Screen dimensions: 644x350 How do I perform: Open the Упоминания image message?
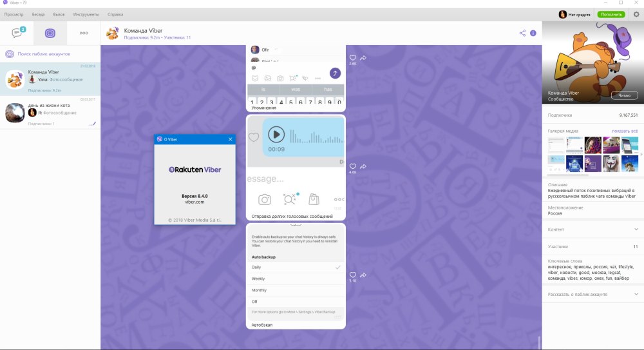pos(296,74)
